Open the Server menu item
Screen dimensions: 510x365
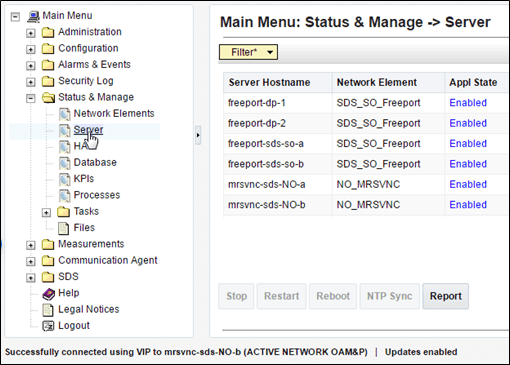(x=88, y=130)
